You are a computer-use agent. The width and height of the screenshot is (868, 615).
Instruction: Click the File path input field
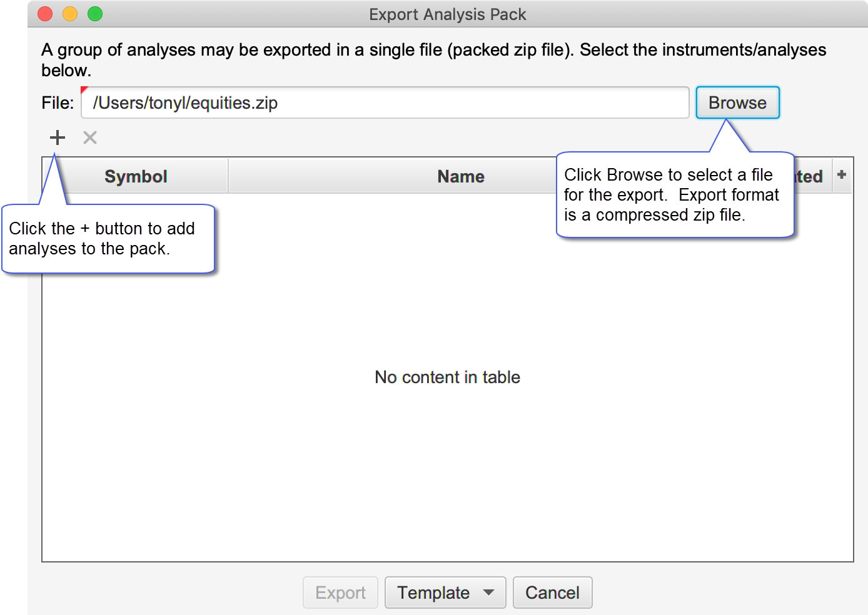pyautogui.click(x=385, y=102)
